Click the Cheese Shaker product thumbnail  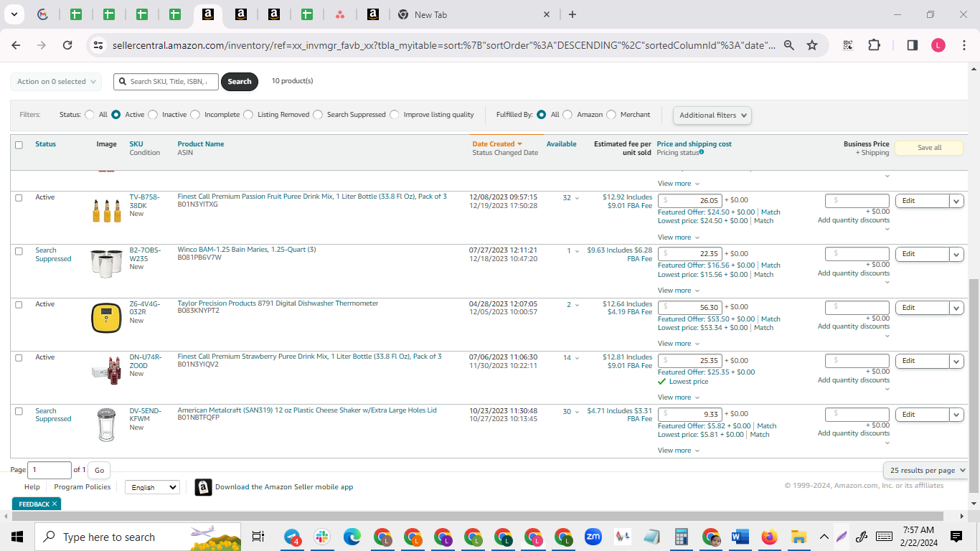[106, 424]
